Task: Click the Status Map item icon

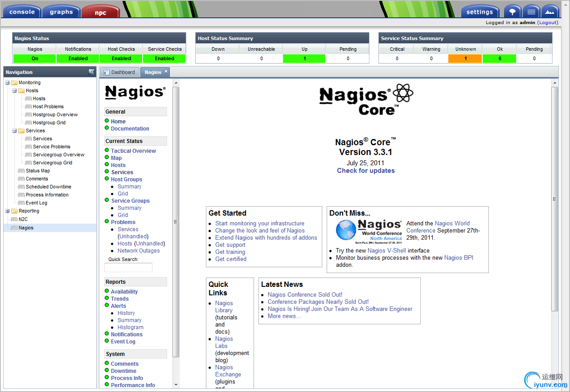Action: [x=21, y=171]
